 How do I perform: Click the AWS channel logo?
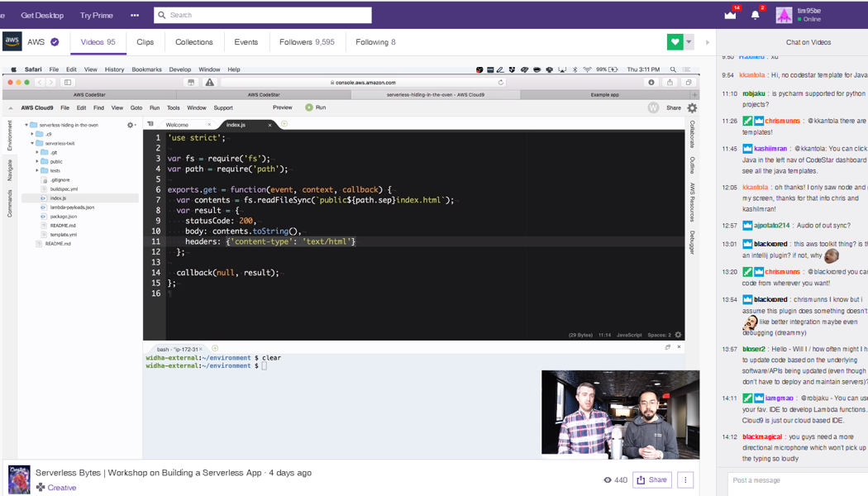[x=12, y=41]
